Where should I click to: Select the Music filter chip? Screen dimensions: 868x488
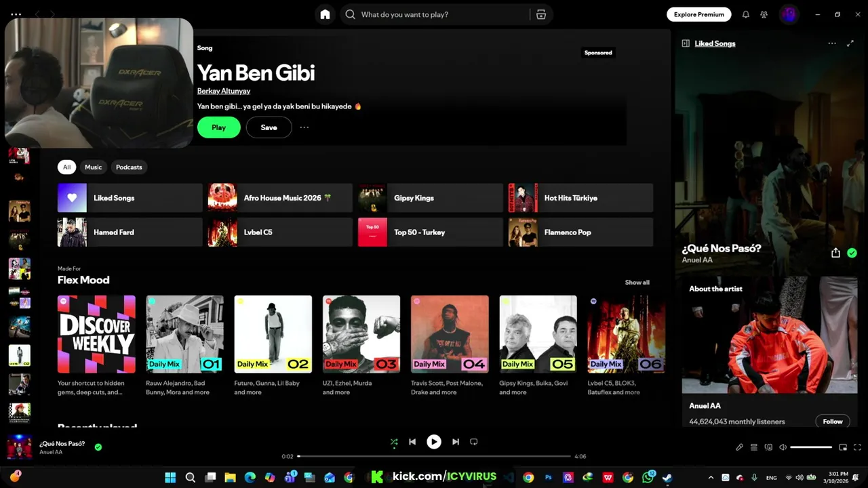coord(93,167)
